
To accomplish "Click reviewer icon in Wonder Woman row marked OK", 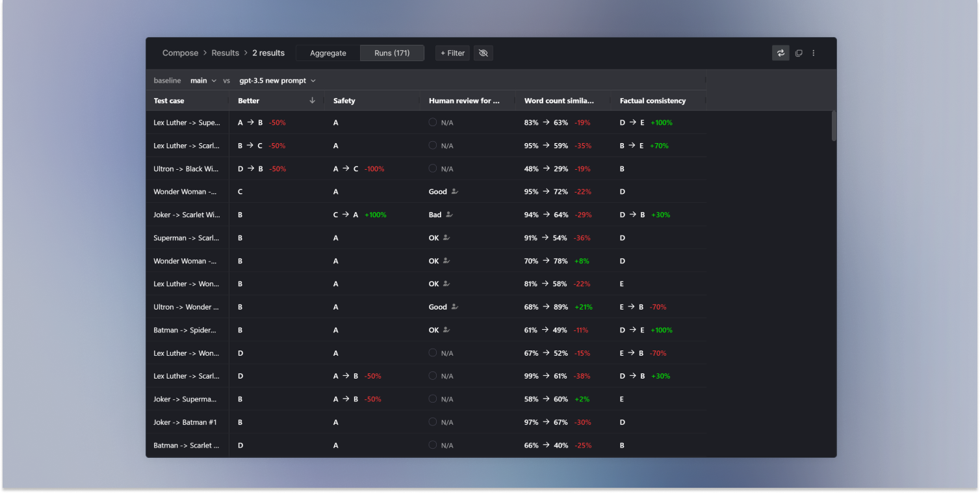I will coord(446,261).
